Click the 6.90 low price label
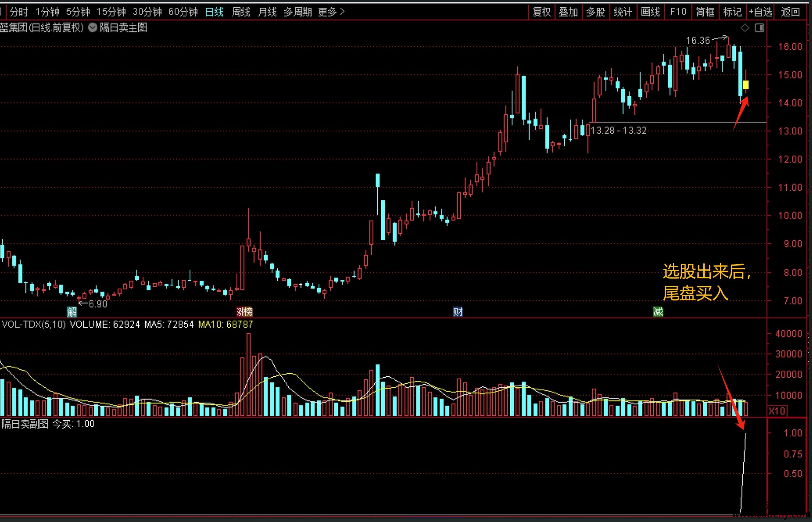812x522 pixels. tap(98, 304)
